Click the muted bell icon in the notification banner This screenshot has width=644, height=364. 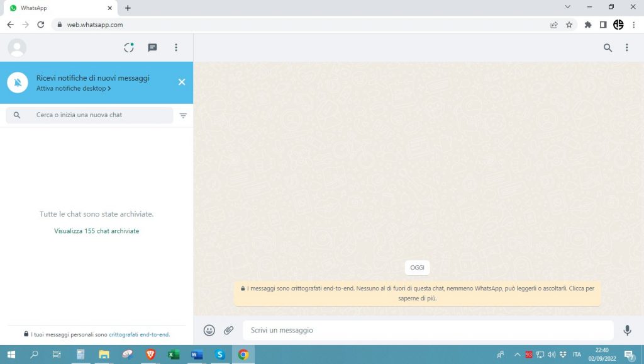pos(17,82)
